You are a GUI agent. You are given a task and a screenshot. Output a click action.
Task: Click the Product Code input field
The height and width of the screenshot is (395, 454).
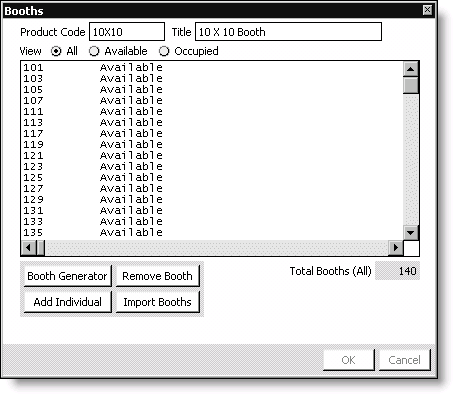tap(127, 32)
